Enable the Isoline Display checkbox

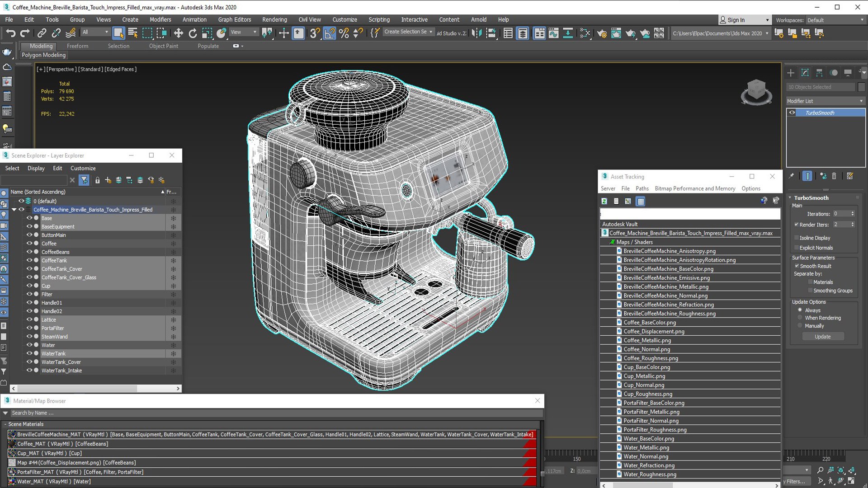[x=797, y=238]
